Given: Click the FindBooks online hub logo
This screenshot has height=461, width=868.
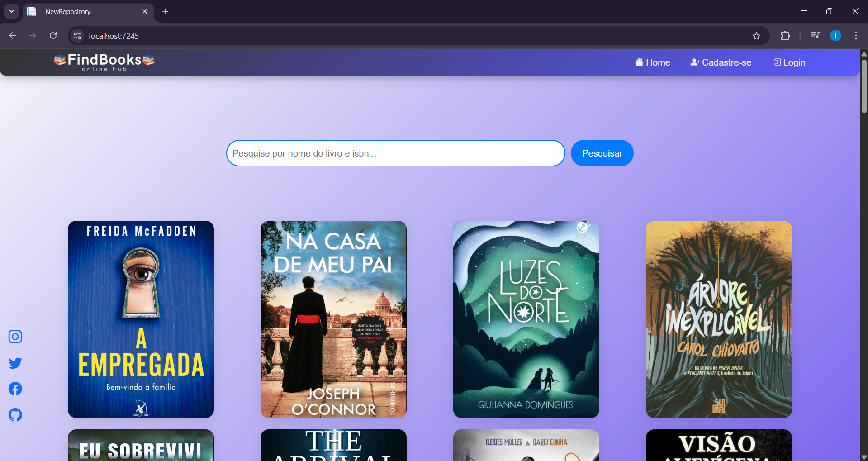Looking at the screenshot, I should click(104, 62).
